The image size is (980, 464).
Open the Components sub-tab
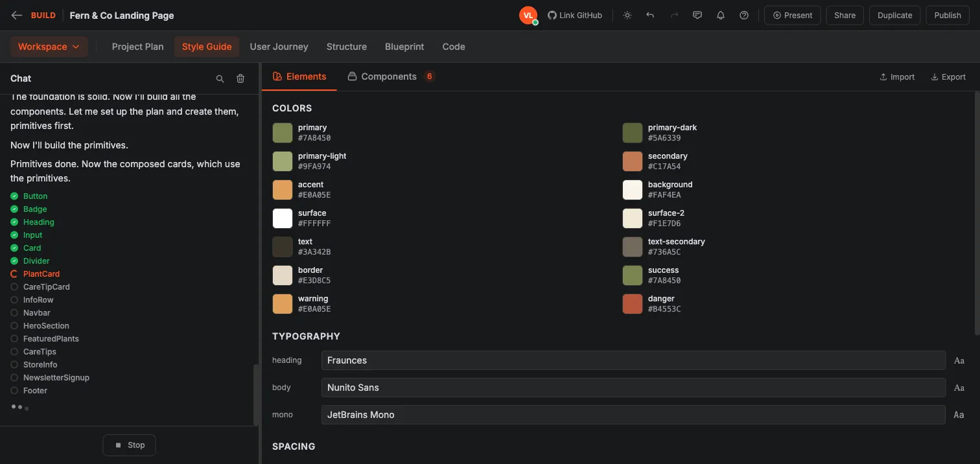(391, 76)
